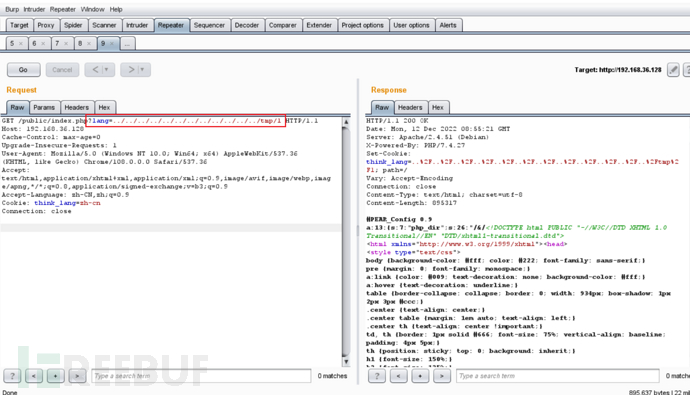The width and height of the screenshot is (690, 395).
Task: Click the plus icon in request search bar
Action: tap(55, 376)
